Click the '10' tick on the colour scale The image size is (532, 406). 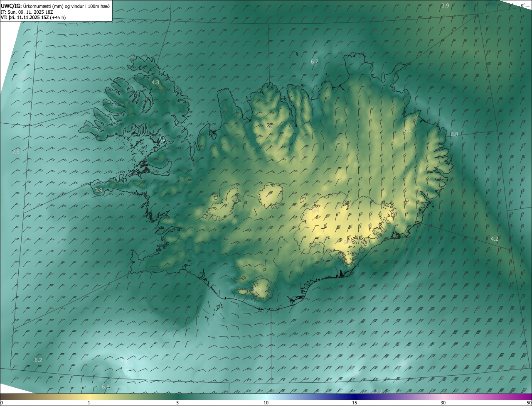click(x=266, y=403)
